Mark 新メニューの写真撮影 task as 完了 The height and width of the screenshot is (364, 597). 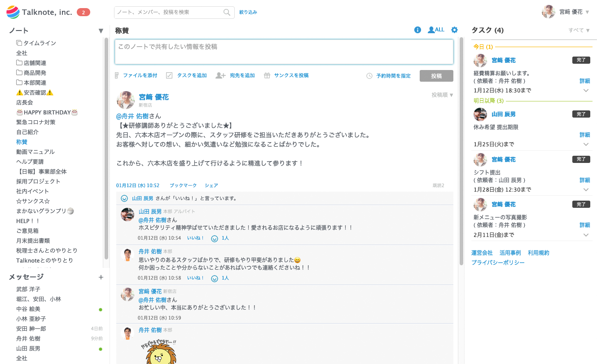pyautogui.click(x=581, y=204)
